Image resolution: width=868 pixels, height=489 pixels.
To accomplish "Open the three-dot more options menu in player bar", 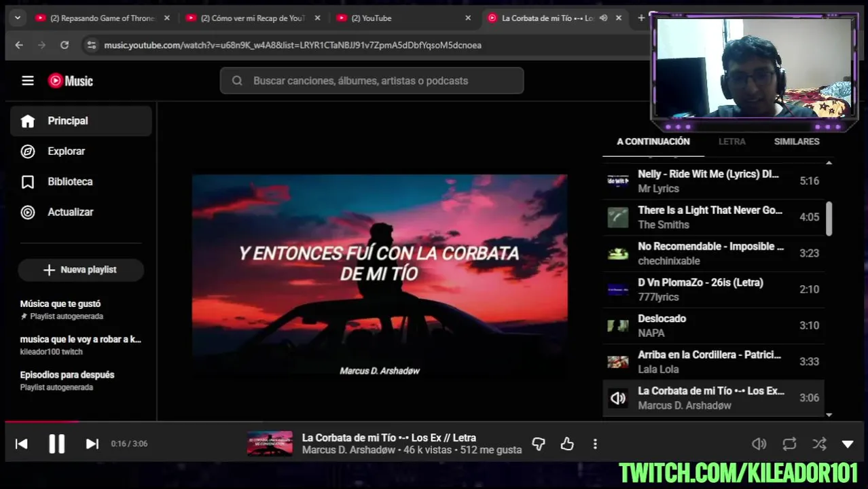I will pos(595,443).
